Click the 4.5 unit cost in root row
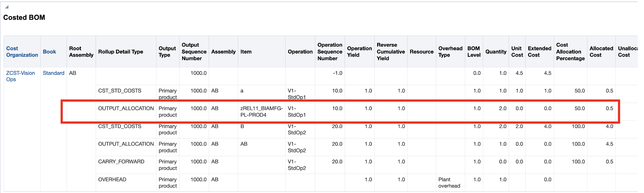The height and width of the screenshot is (193, 644). click(x=519, y=73)
